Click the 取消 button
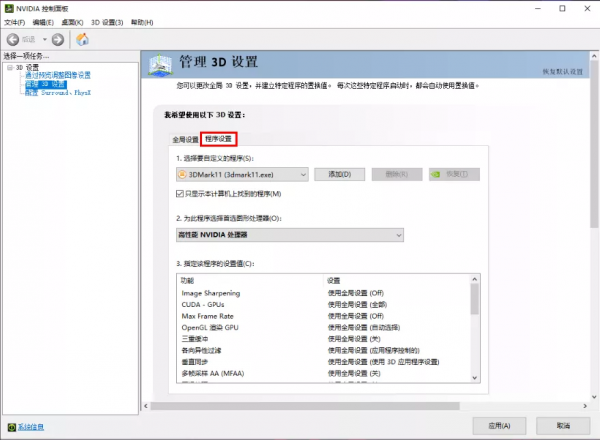The height and width of the screenshot is (440, 600). 563,426
